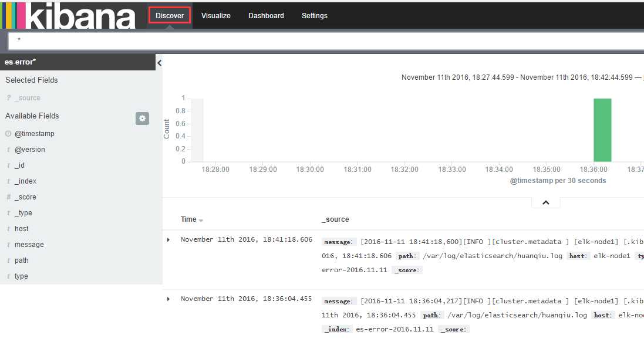The height and width of the screenshot is (352, 644).
Task: Click the _score field
Action: 25,197
